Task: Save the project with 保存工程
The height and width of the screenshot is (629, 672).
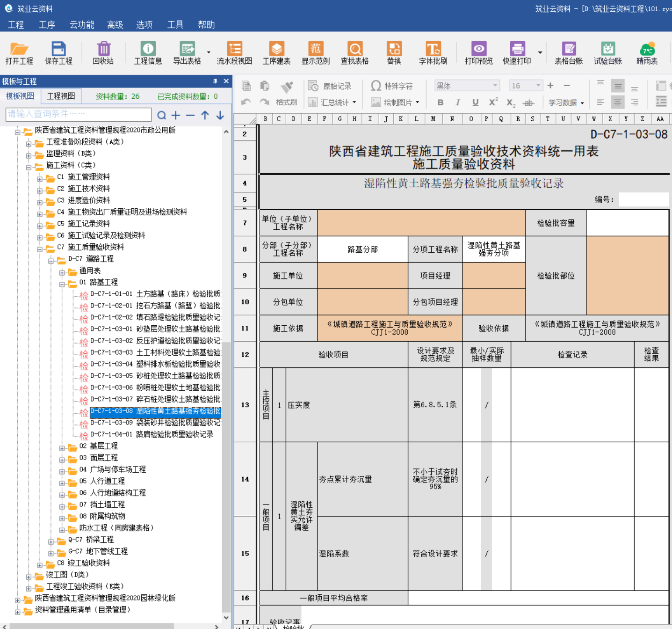Action: [x=58, y=53]
